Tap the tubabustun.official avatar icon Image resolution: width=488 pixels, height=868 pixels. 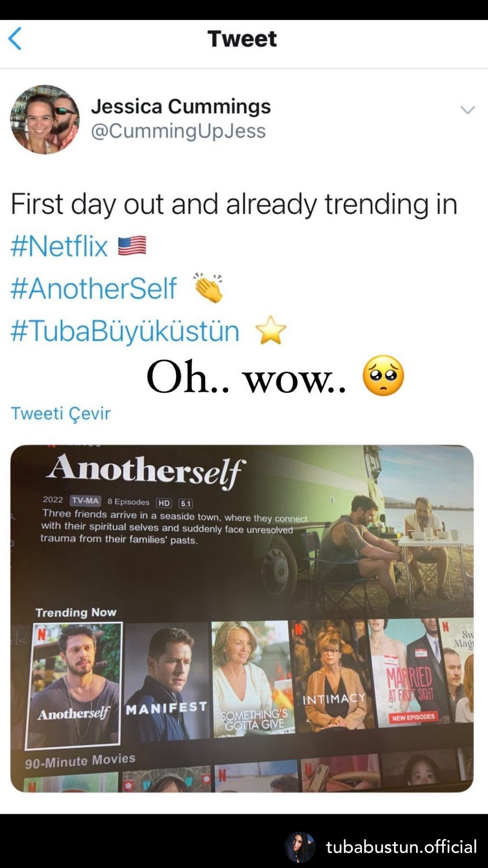[300, 847]
